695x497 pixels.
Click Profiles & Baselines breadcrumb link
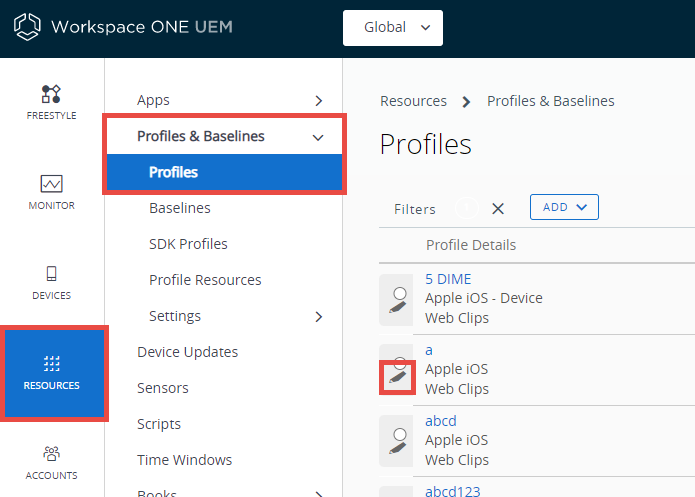pos(551,101)
